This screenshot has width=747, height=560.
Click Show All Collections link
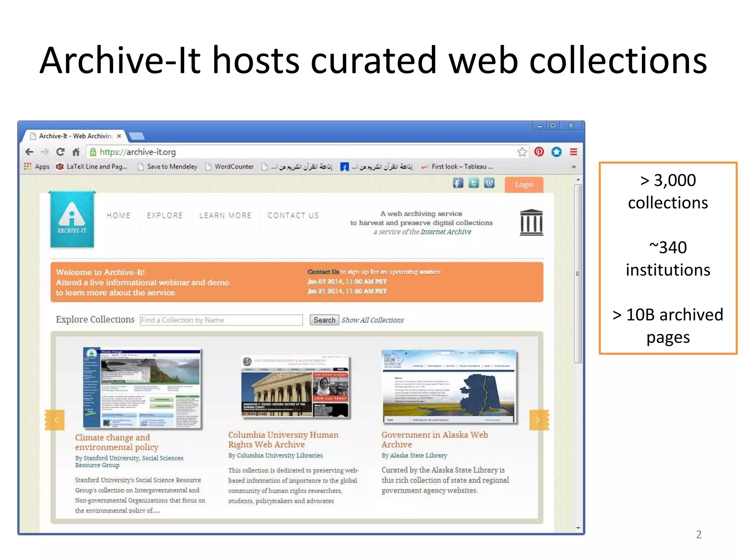372,320
